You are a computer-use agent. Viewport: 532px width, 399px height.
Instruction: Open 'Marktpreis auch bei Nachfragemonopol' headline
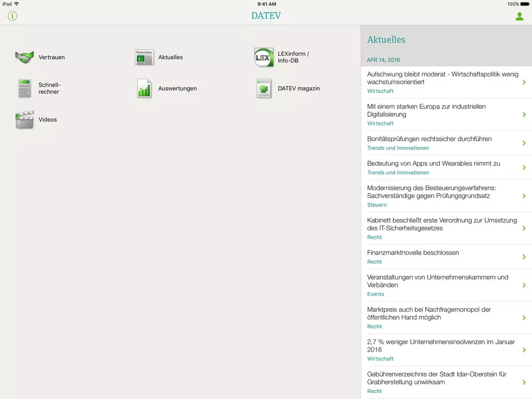(x=429, y=313)
